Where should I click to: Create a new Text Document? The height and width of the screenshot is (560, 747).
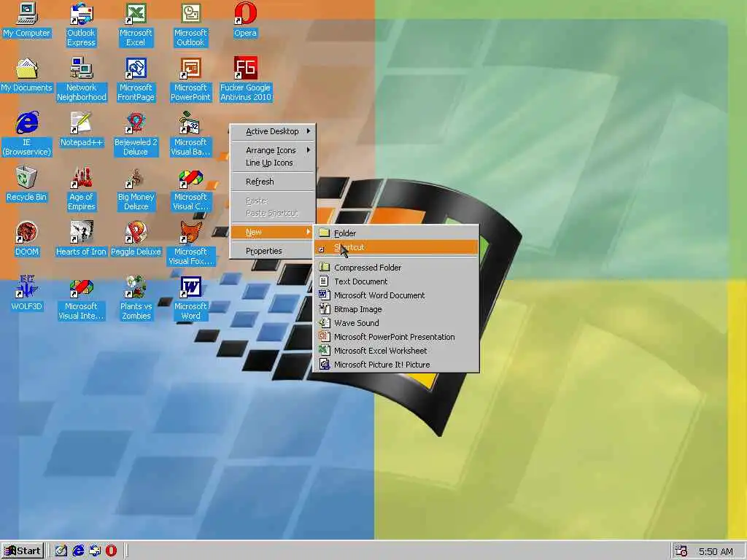(x=396, y=281)
